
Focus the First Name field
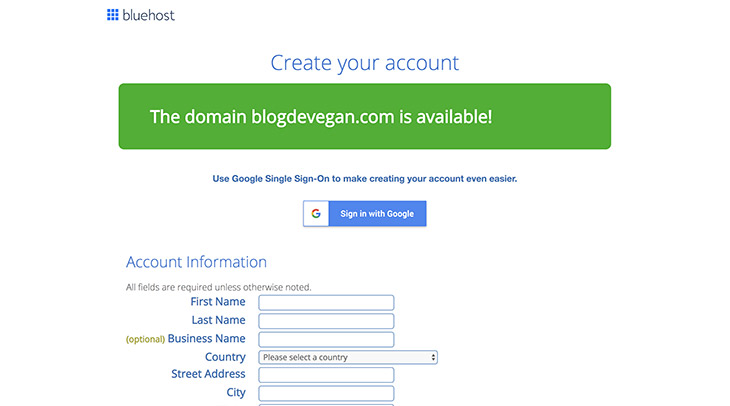[326, 303]
